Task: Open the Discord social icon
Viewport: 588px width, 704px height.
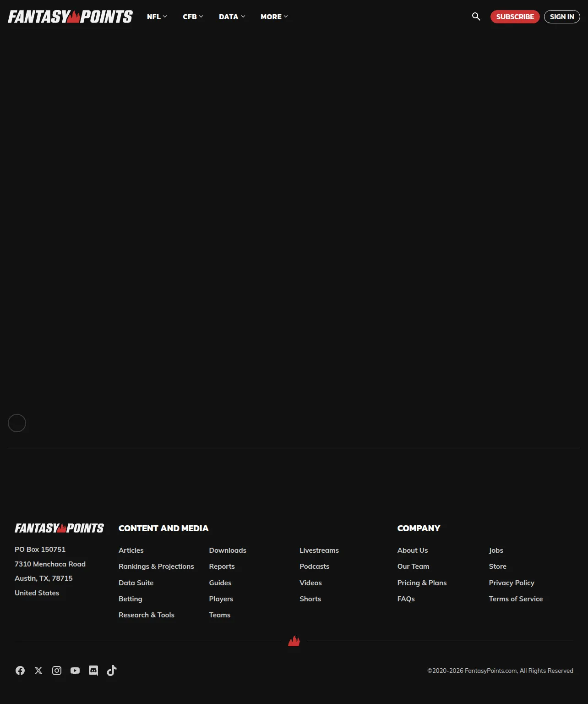Action: (x=93, y=671)
